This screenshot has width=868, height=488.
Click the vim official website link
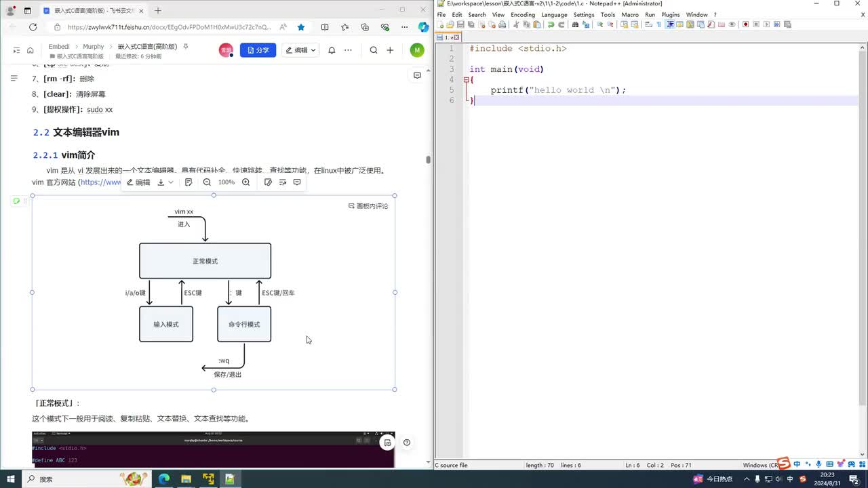pos(101,182)
